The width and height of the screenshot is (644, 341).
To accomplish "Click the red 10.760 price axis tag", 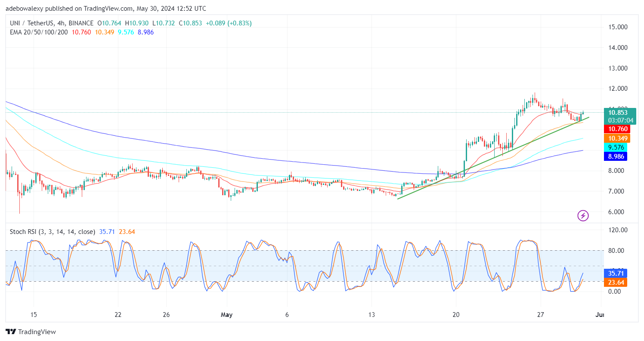I will click(617, 129).
